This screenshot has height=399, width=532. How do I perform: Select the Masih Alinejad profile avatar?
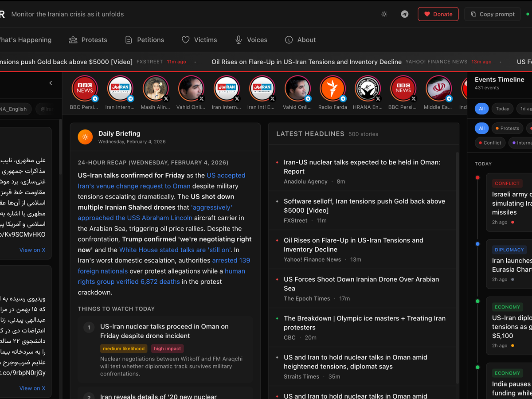(x=156, y=89)
